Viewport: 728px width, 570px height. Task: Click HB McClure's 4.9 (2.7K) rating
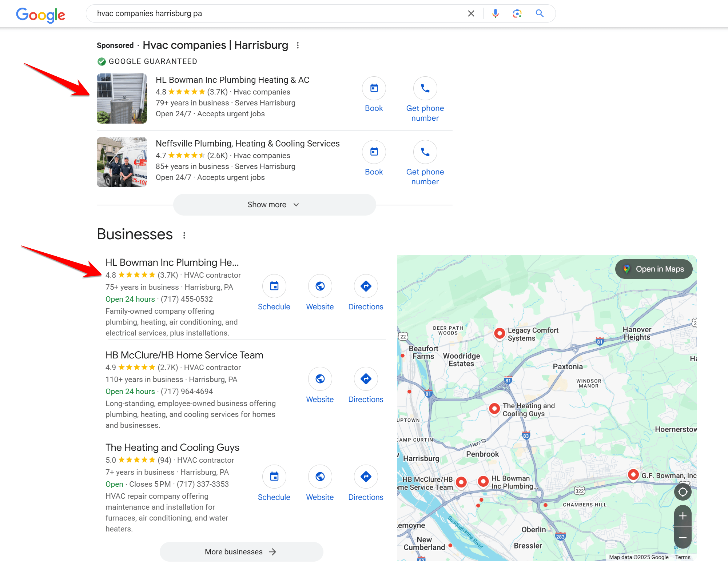click(x=142, y=368)
